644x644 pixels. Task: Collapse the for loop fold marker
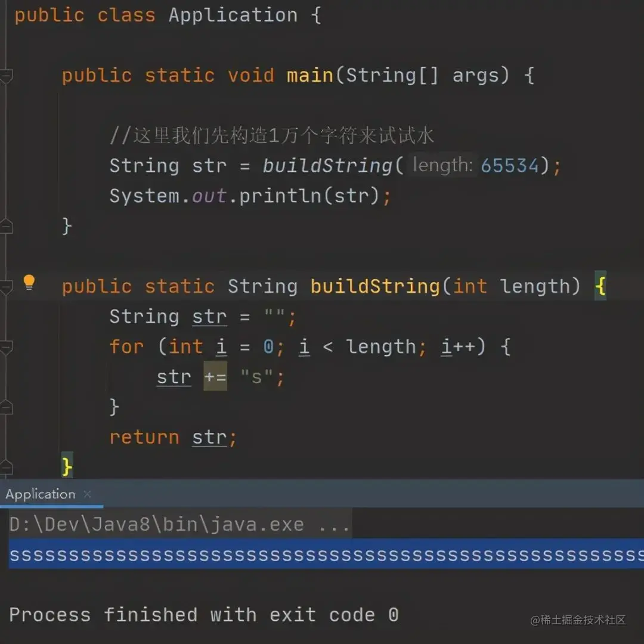point(6,348)
